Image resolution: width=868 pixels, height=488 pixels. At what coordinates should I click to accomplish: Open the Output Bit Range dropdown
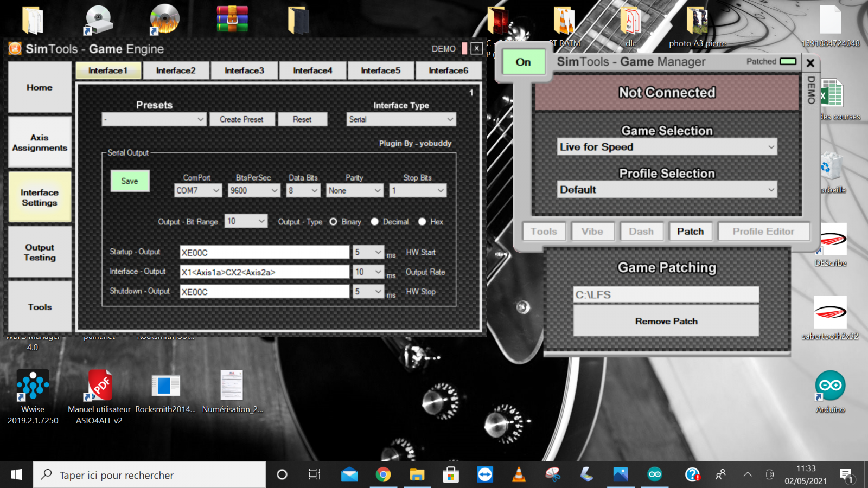click(246, 221)
